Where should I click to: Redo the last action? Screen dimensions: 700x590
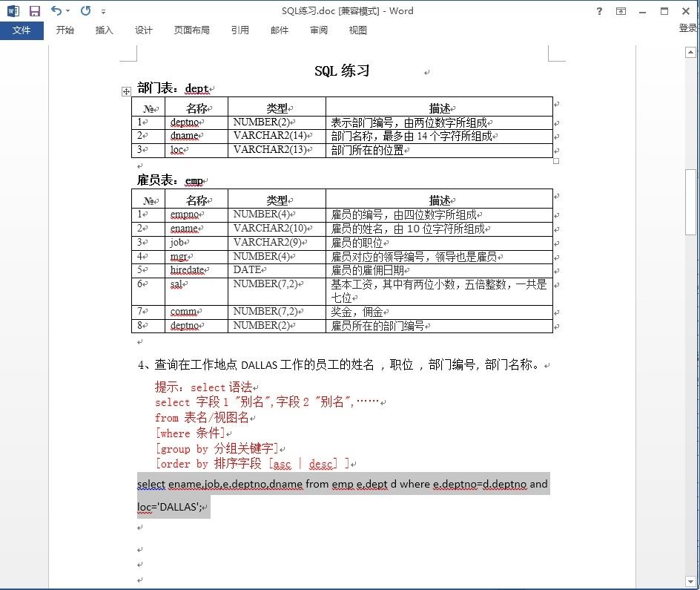[x=86, y=10]
